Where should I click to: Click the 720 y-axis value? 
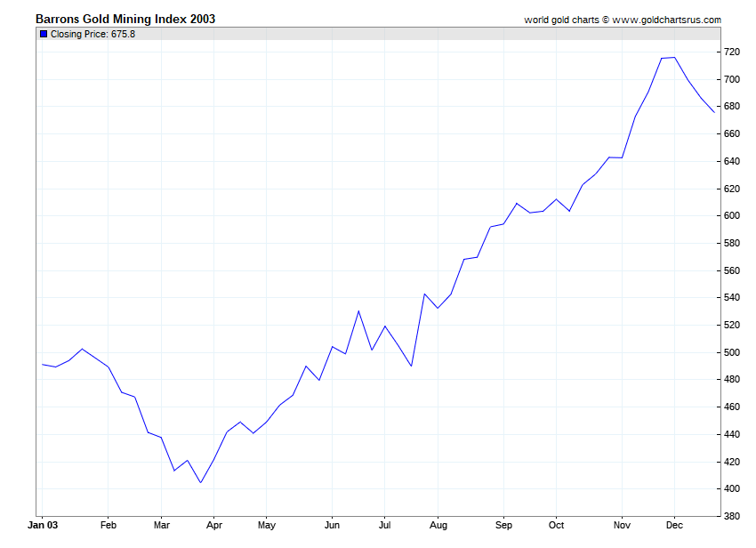[731, 52]
